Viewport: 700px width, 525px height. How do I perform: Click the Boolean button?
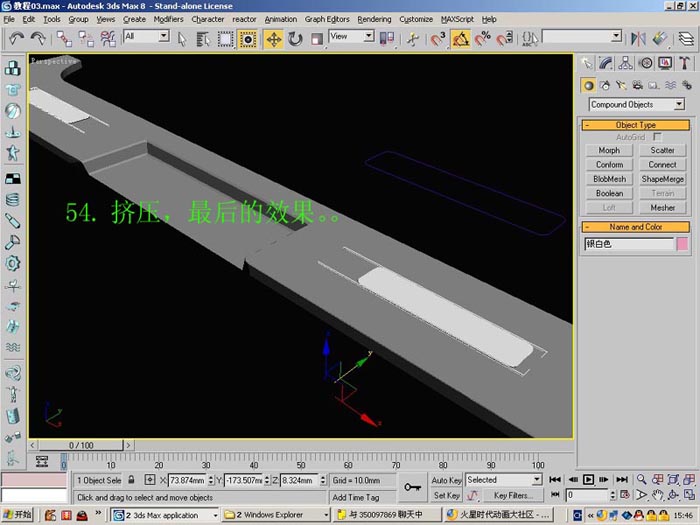pos(609,193)
